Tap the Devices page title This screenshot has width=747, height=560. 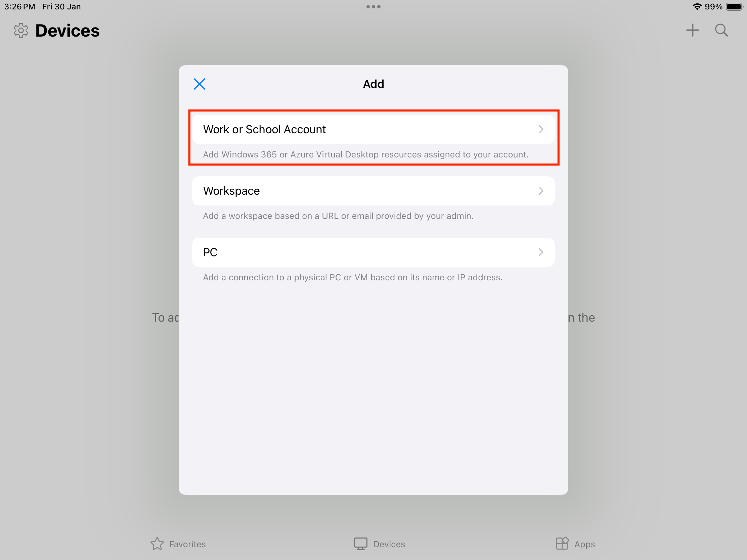[68, 31]
